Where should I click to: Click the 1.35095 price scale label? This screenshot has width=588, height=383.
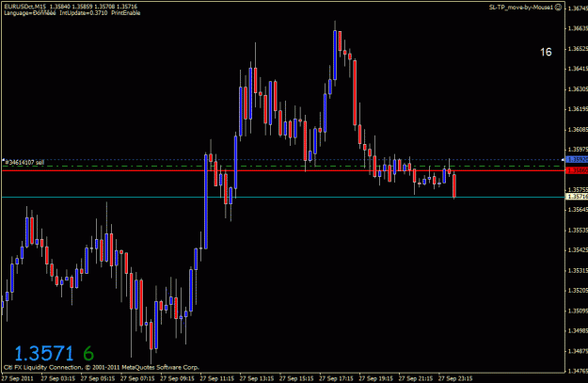578,311
